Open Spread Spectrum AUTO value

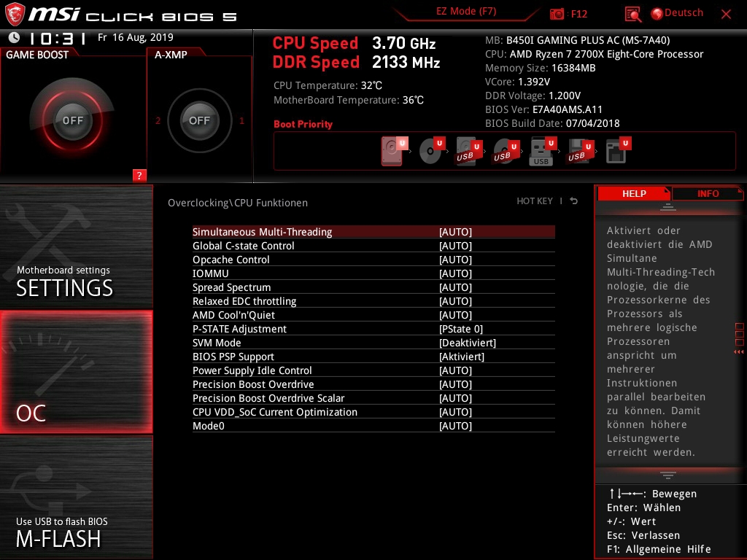pos(455,287)
